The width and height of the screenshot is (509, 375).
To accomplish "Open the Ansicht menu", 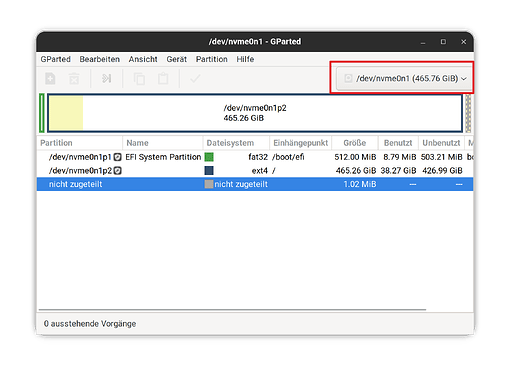I will (x=143, y=59).
